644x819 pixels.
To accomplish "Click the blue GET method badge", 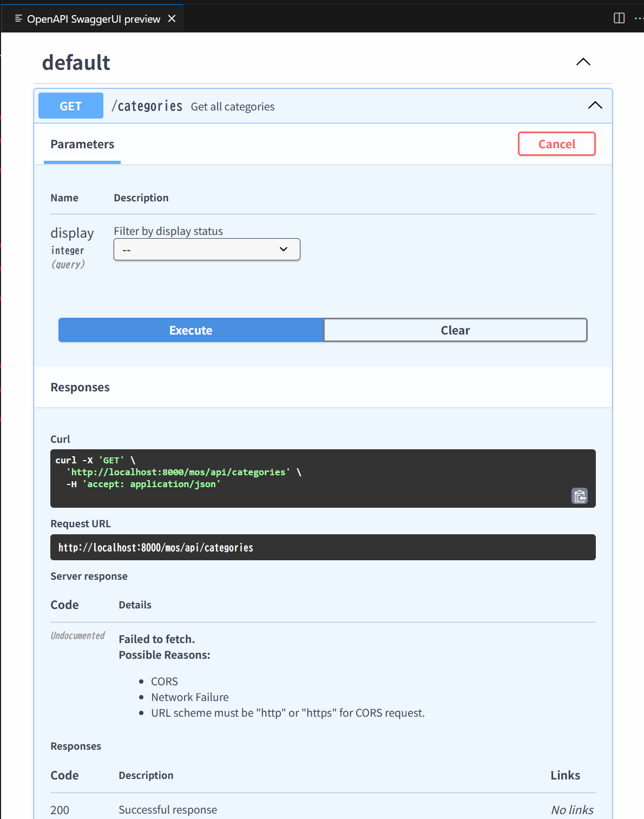I will coord(71,106).
